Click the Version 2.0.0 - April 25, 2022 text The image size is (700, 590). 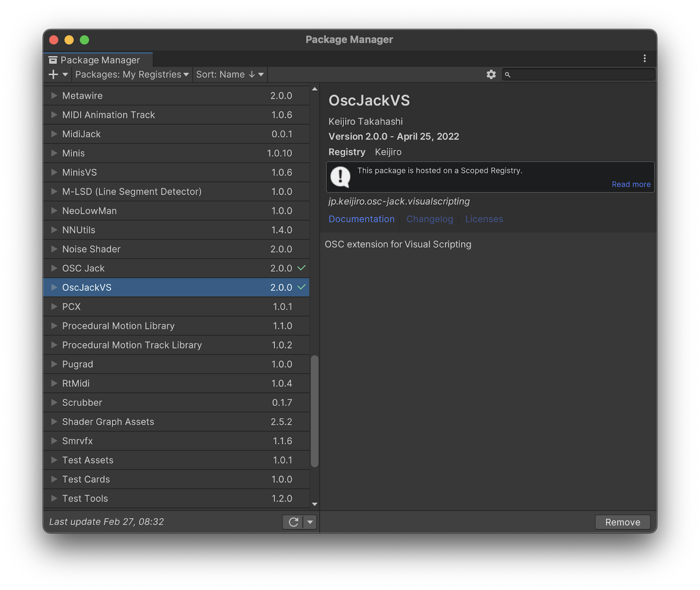click(394, 136)
